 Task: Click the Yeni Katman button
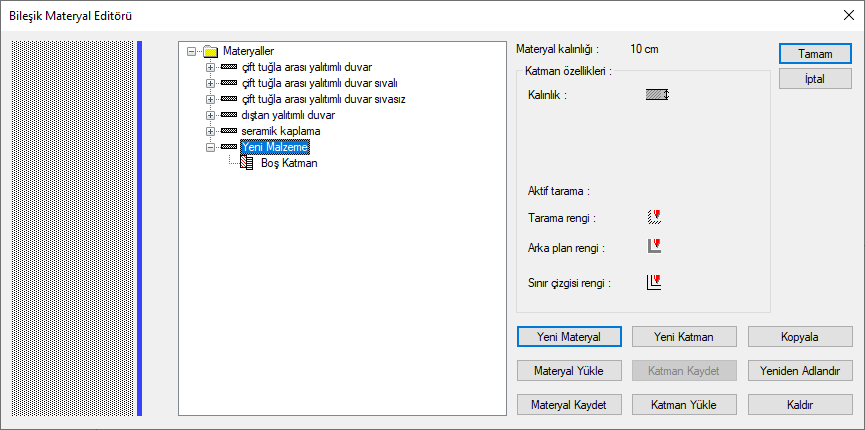coord(684,337)
